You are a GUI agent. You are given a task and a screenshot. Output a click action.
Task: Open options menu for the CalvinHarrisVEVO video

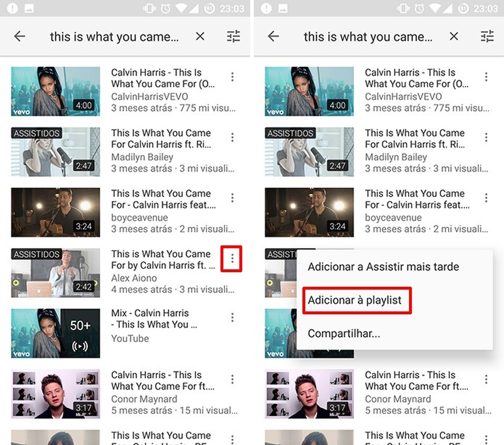[x=232, y=76]
